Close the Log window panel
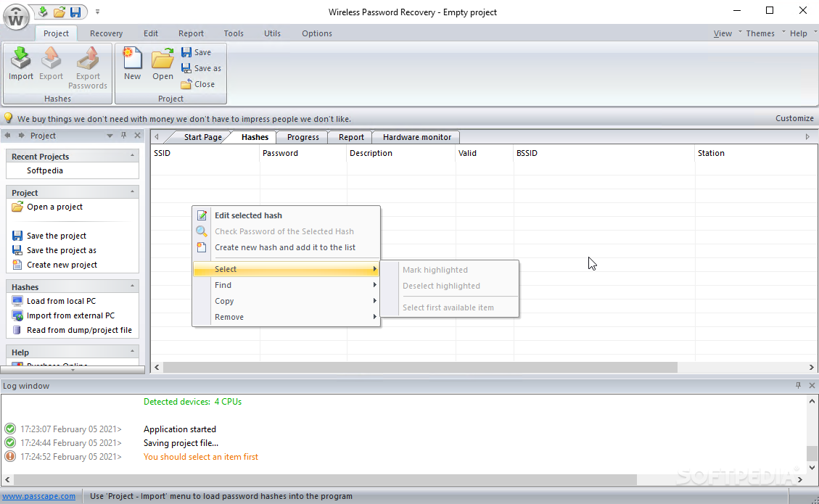Image resolution: width=819 pixels, height=504 pixels. (812, 386)
